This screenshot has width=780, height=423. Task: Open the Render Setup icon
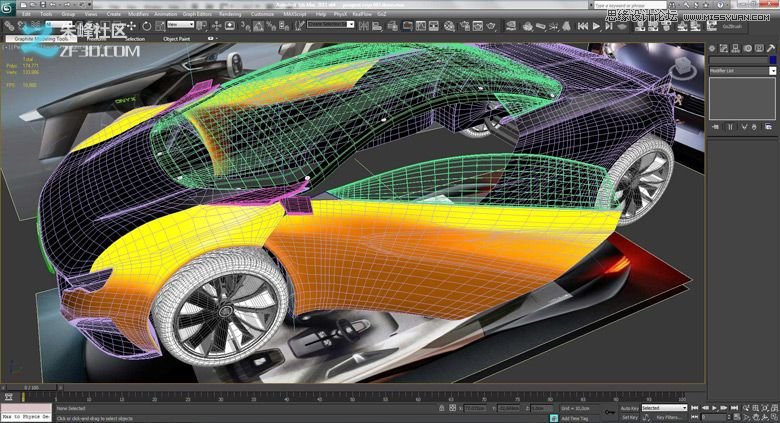click(x=465, y=26)
